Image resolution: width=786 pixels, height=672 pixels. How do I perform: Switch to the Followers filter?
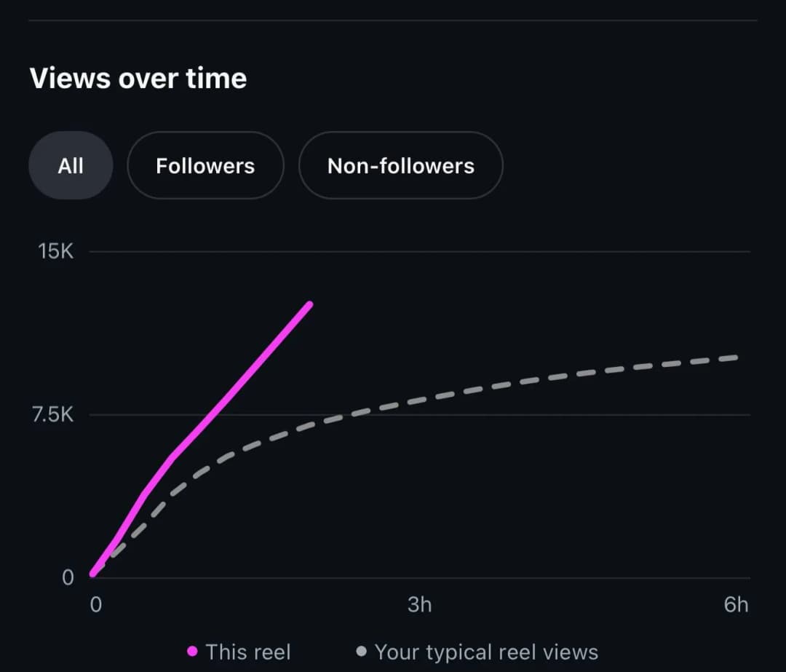(205, 165)
